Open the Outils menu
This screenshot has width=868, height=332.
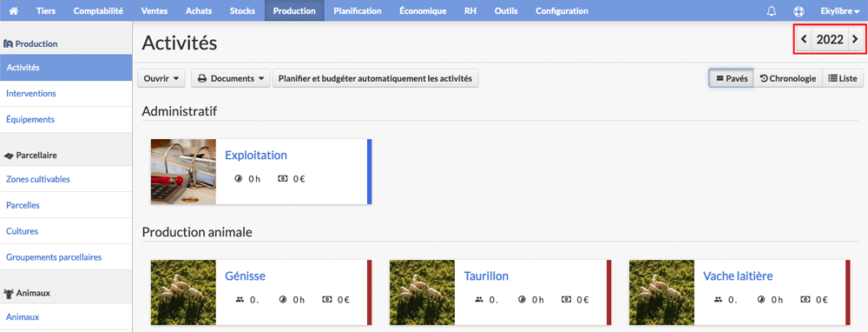pyautogui.click(x=506, y=10)
